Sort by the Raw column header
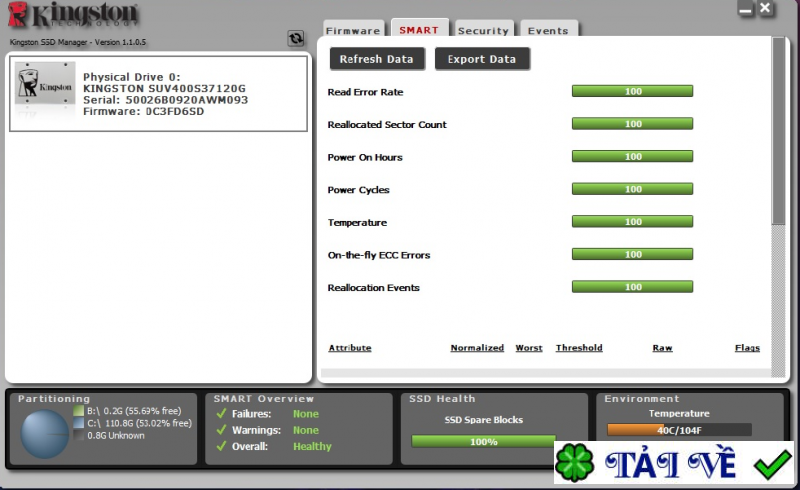The image size is (800, 490). pos(662,348)
